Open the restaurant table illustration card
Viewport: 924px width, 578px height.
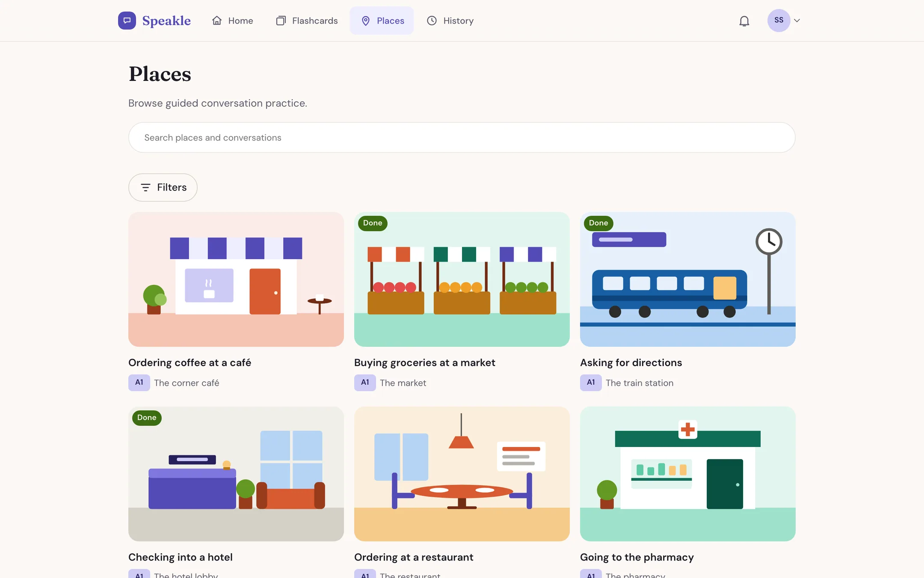[x=462, y=474]
